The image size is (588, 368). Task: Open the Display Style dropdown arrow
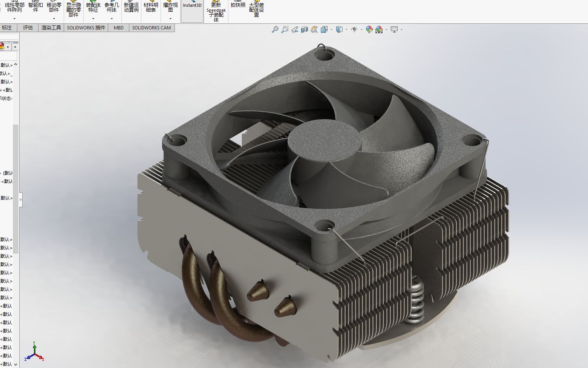click(346, 29)
